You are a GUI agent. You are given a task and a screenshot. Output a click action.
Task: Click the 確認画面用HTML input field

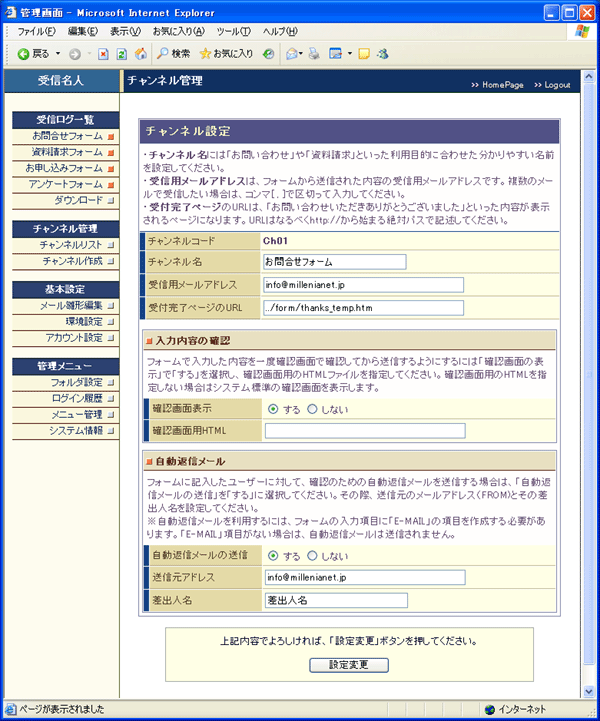(x=365, y=431)
